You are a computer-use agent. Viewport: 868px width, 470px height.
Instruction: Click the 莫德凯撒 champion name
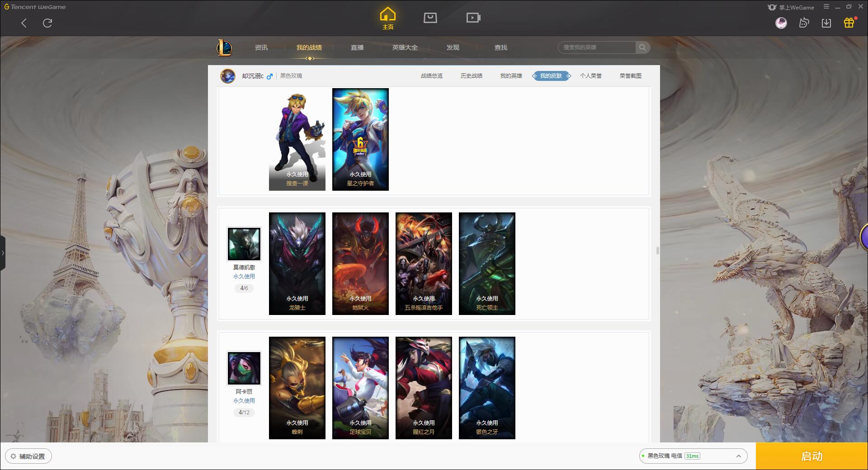[244, 268]
